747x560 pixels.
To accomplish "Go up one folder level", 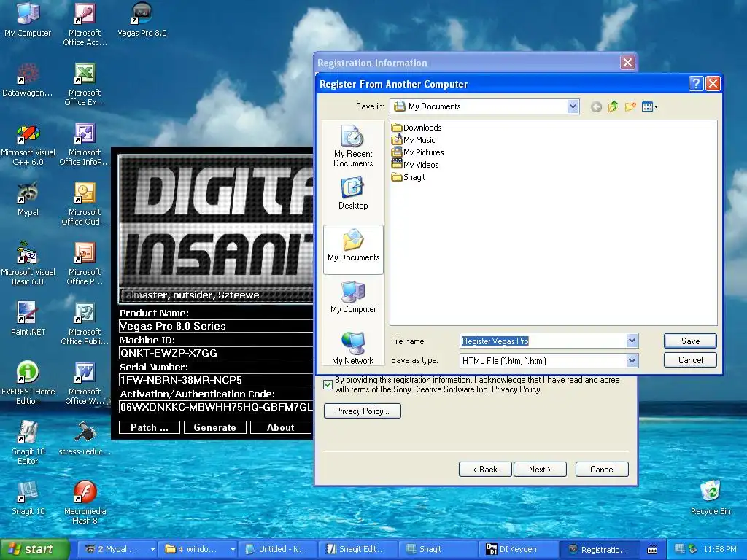I will pos(613,106).
